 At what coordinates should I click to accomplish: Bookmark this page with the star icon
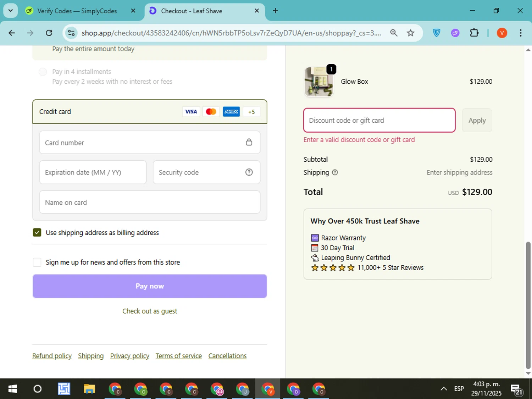[x=410, y=33]
